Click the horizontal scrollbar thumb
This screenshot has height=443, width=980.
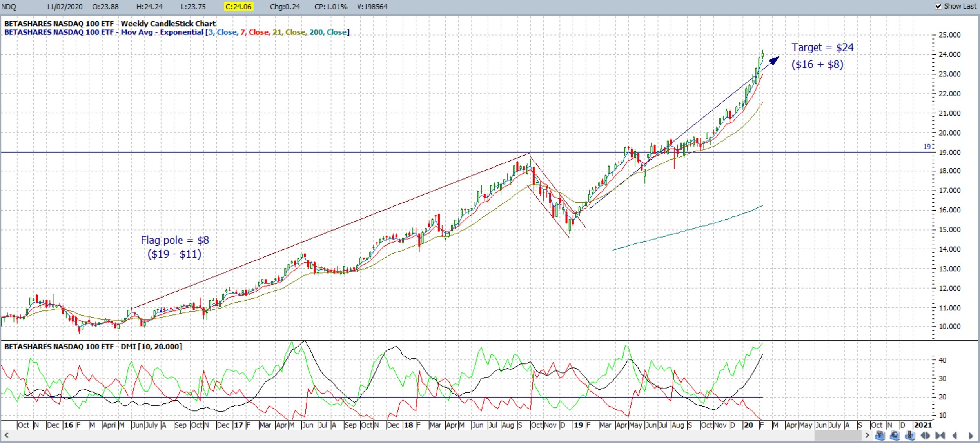click(x=838, y=435)
